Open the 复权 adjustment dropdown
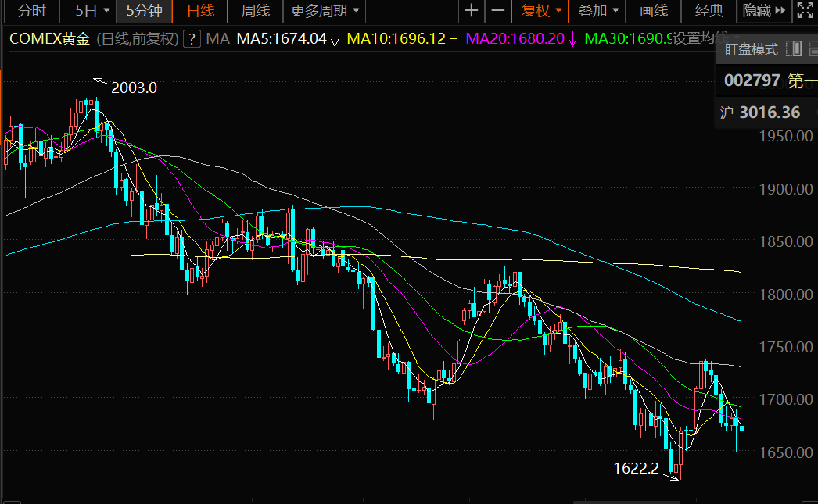Viewport: 818px width, 504px height. [x=541, y=11]
